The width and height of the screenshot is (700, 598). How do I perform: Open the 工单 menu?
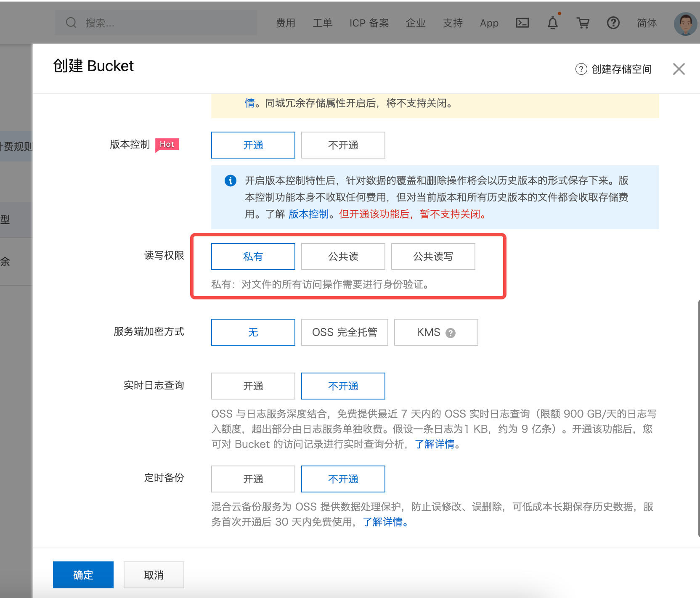323,23
